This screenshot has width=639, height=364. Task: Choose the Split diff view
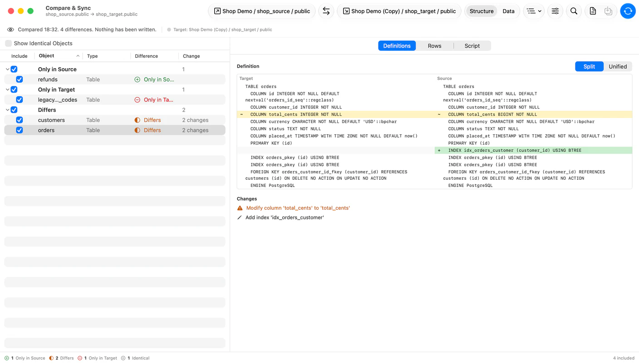(x=589, y=66)
